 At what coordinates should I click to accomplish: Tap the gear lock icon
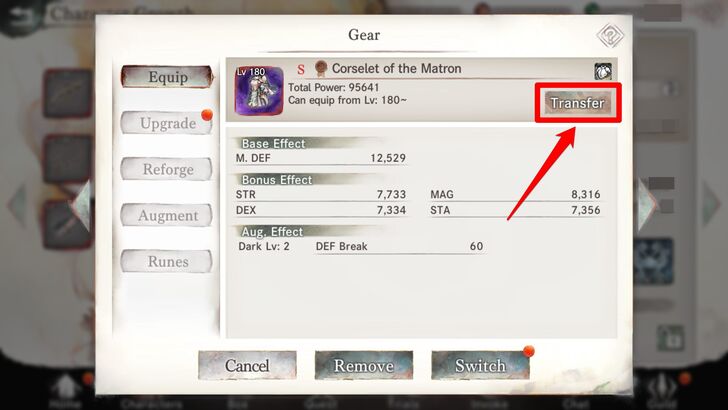(x=603, y=71)
